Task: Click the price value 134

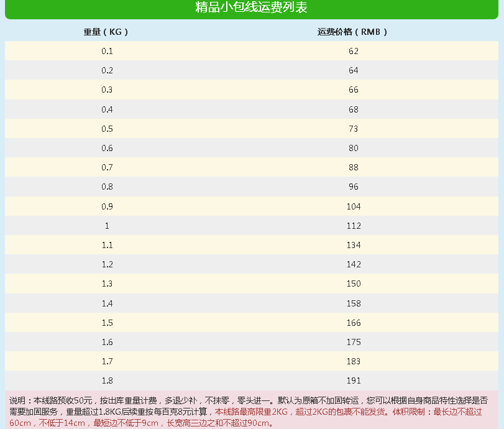Action: coord(354,245)
